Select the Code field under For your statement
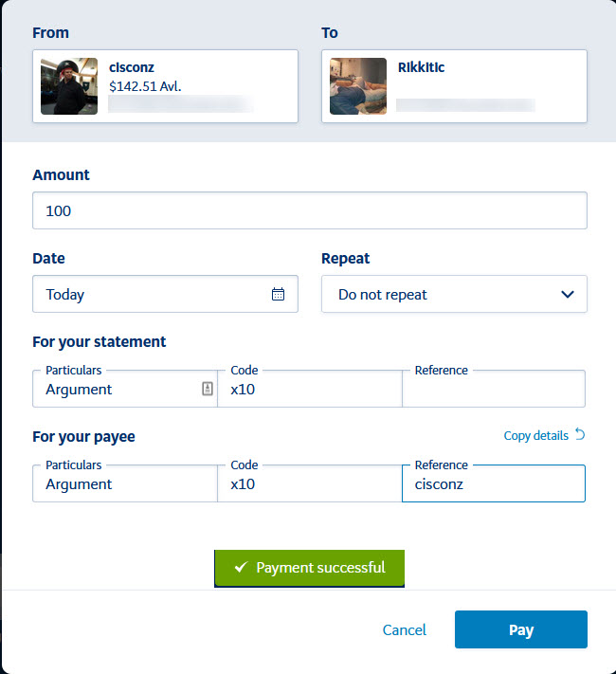The width and height of the screenshot is (616, 674). pos(309,390)
